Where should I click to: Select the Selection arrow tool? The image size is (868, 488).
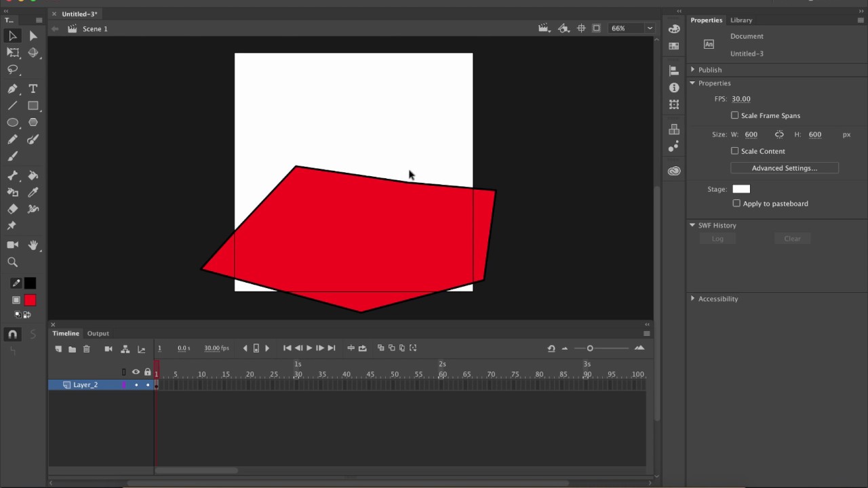13,36
